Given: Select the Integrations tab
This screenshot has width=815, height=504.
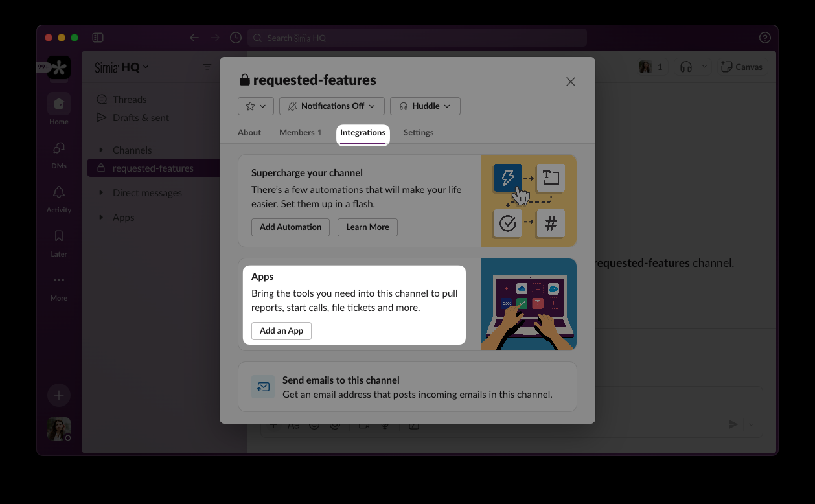Looking at the screenshot, I should [x=363, y=132].
